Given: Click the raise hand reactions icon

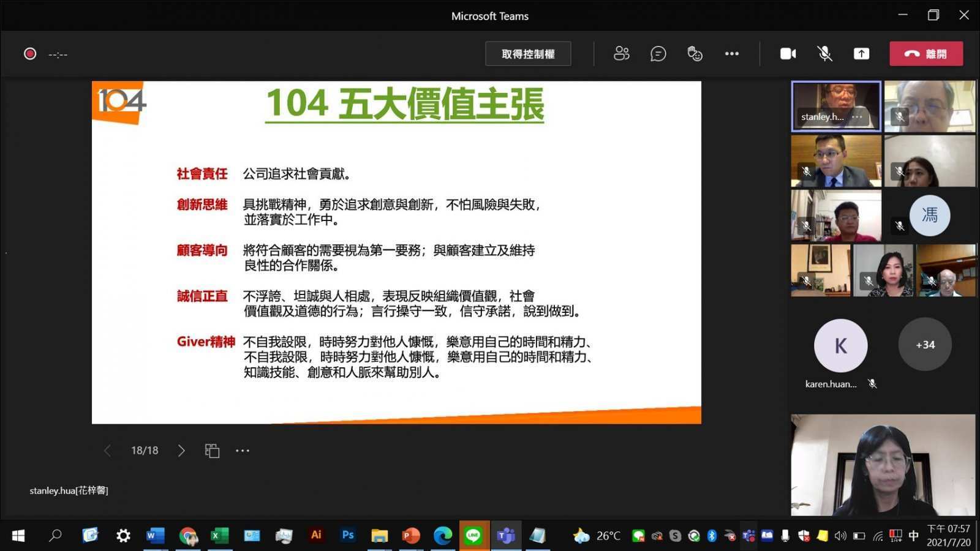Looking at the screenshot, I should tap(695, 54).
